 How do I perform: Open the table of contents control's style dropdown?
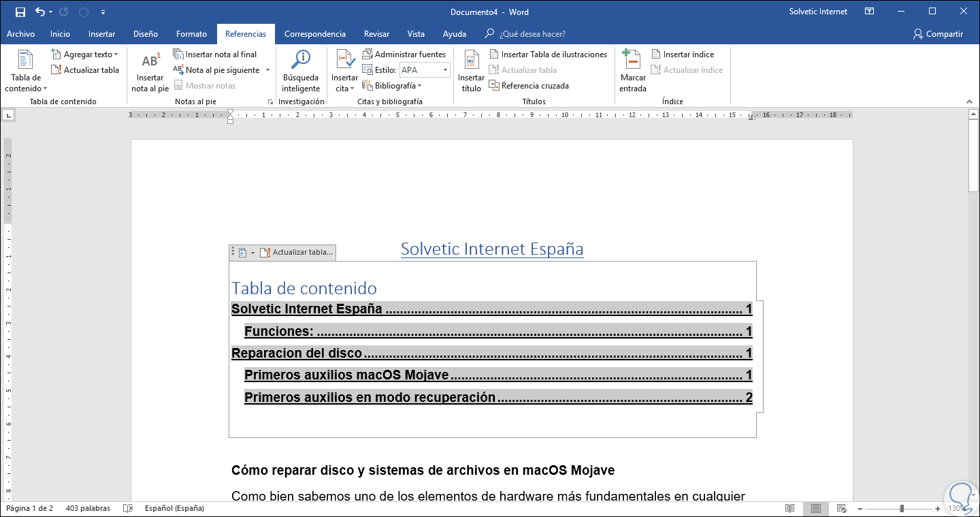point(246,253)
